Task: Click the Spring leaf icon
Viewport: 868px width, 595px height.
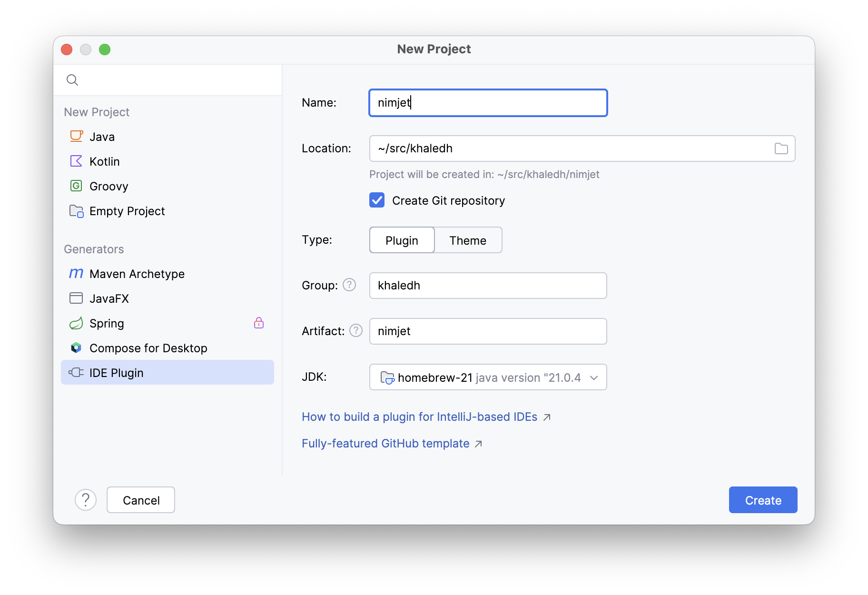Action: (76, 323)
